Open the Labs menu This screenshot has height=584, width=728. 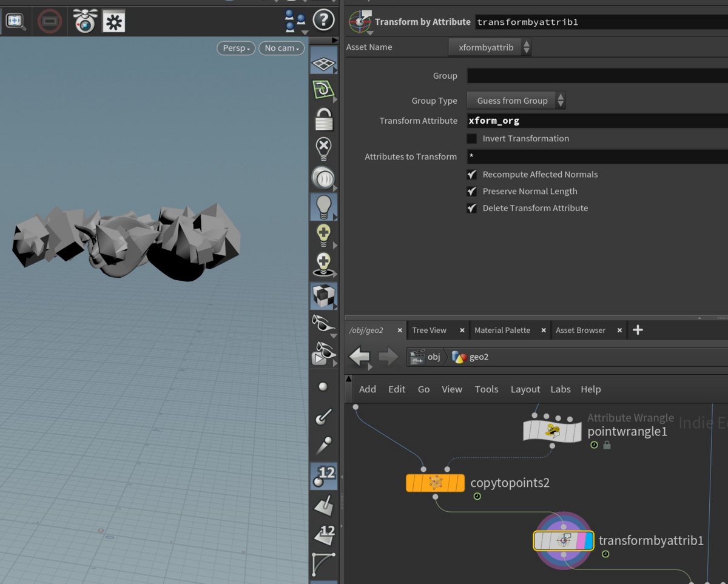pos(561,389)
